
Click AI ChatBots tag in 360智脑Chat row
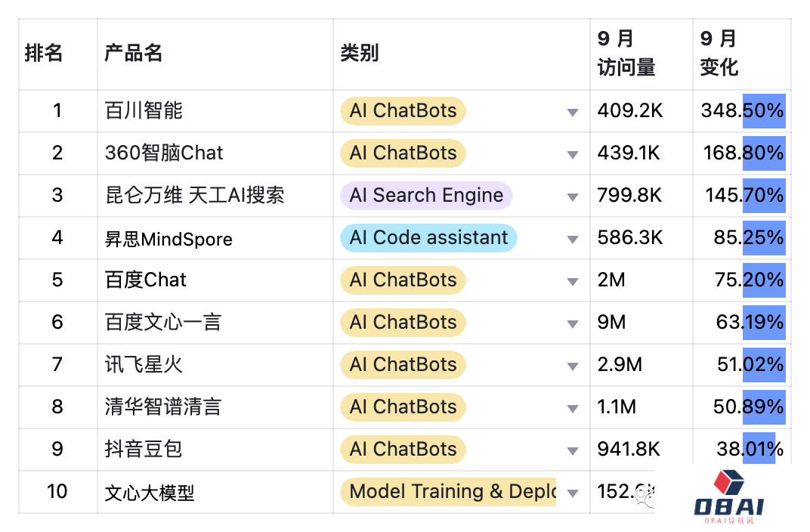pos(403,153)
